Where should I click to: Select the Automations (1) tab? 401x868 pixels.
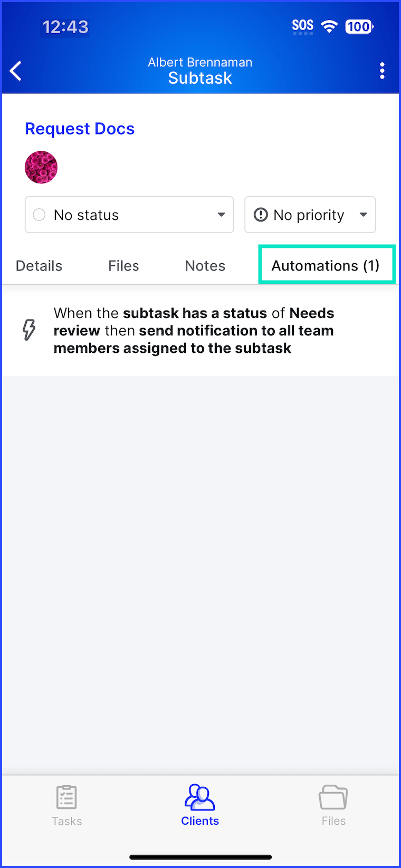(327, 265)
